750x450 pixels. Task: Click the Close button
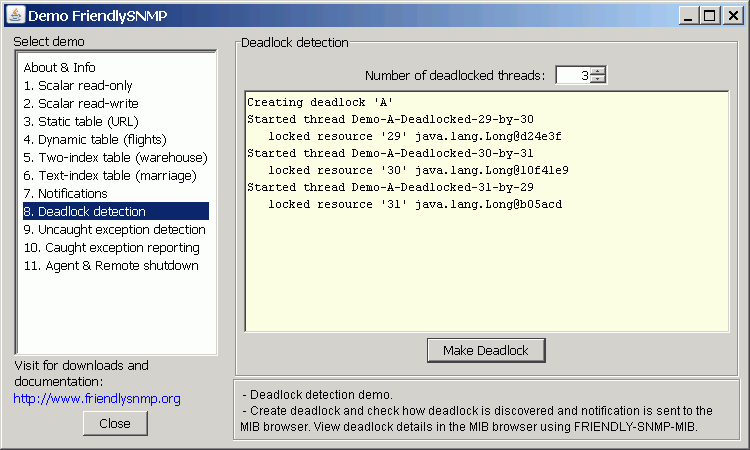click(x=115, y=424)
